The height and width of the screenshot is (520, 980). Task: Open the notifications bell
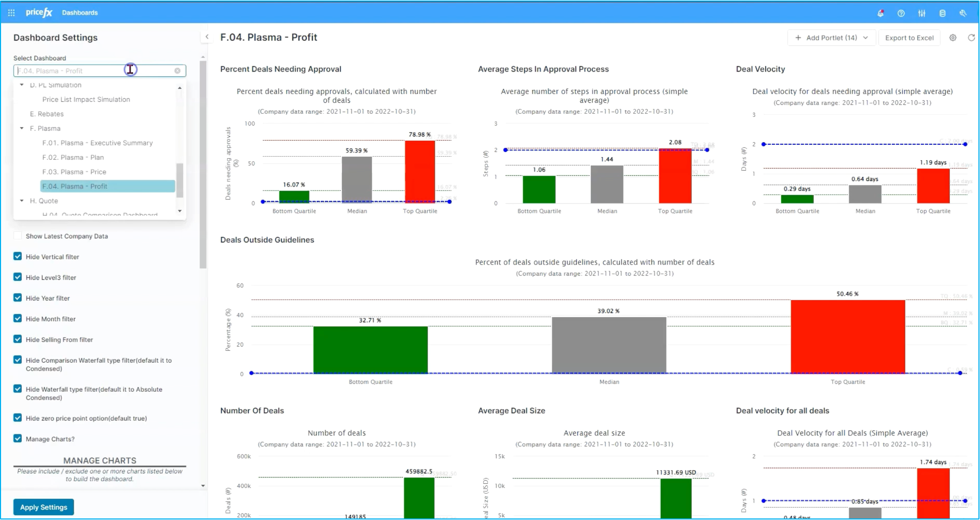880,13
